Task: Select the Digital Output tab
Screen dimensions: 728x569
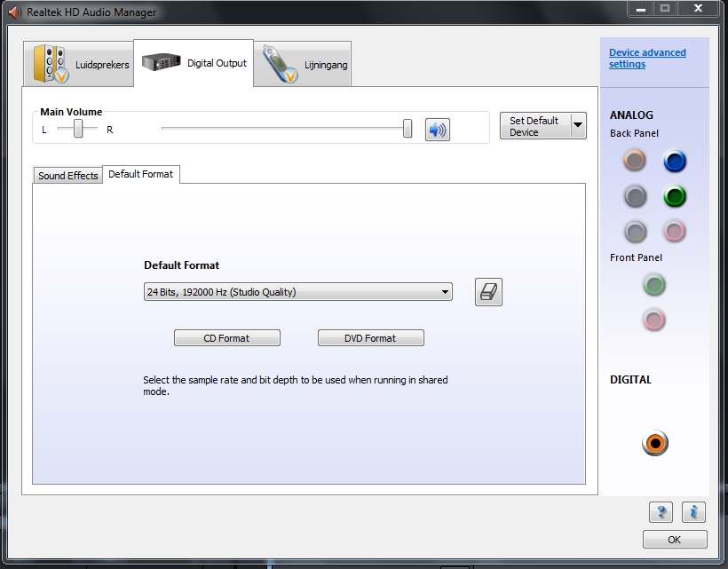Action: 194,64
